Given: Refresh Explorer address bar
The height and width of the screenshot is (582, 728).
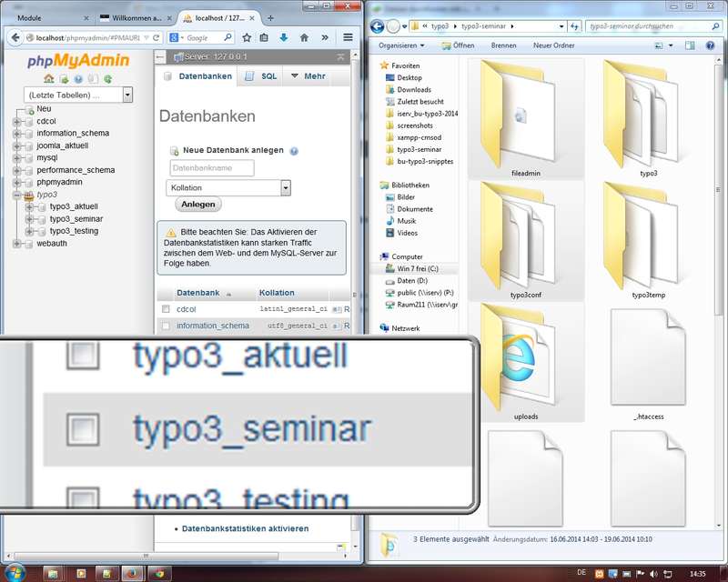Looking at the screenshot, I should (575, 26).
